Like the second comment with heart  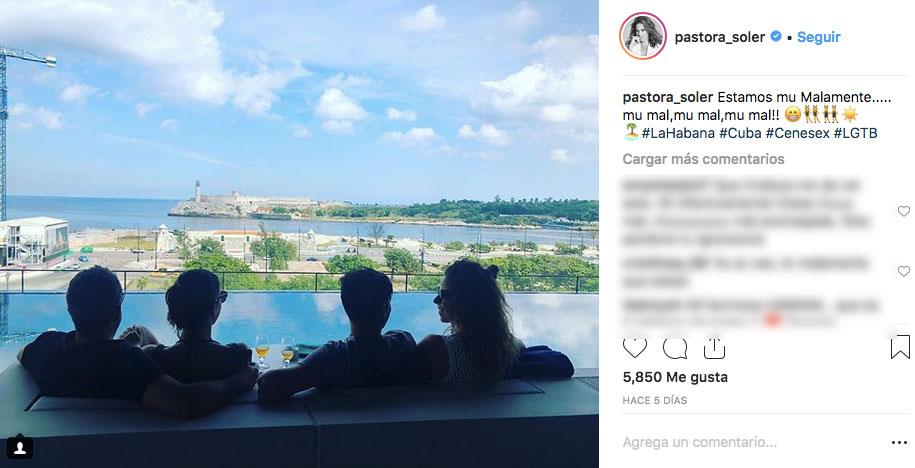tap(903, 271)
